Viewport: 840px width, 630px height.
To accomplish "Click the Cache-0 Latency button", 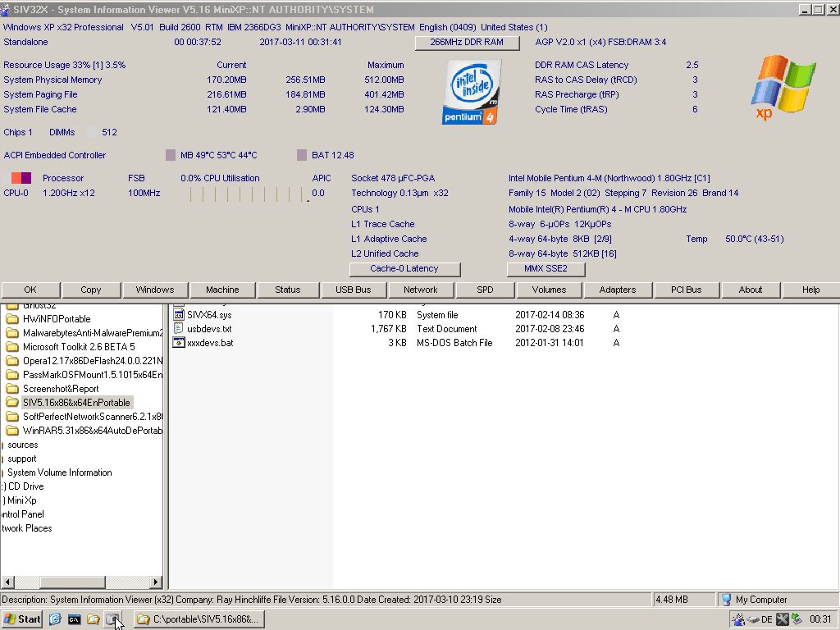I will 404,269.
